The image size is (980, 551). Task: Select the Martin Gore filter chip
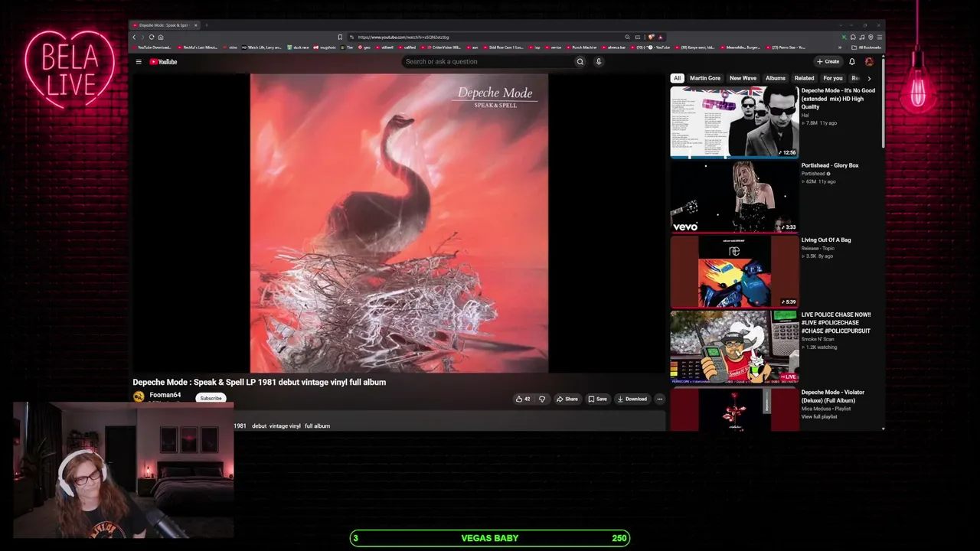[704, 78]
